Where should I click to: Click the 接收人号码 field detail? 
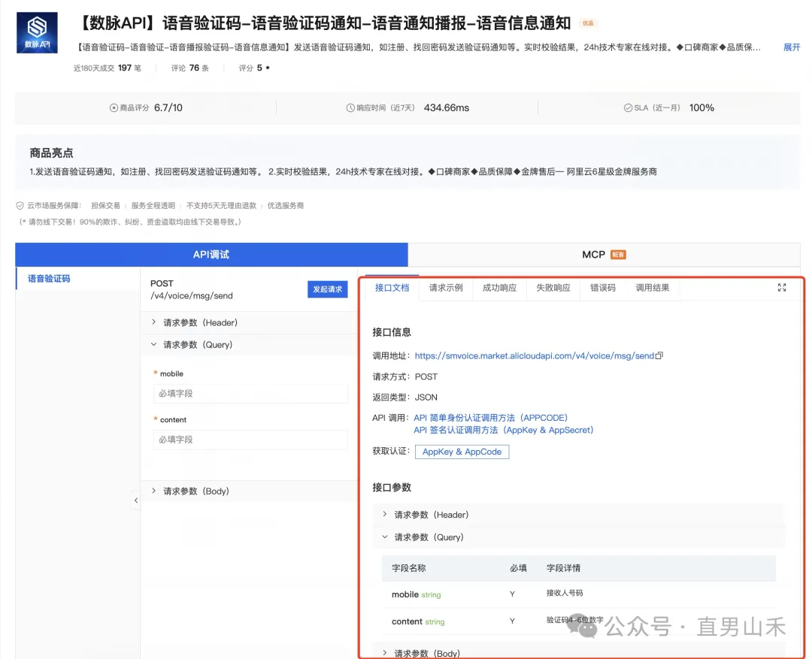(x=565, y=593)
